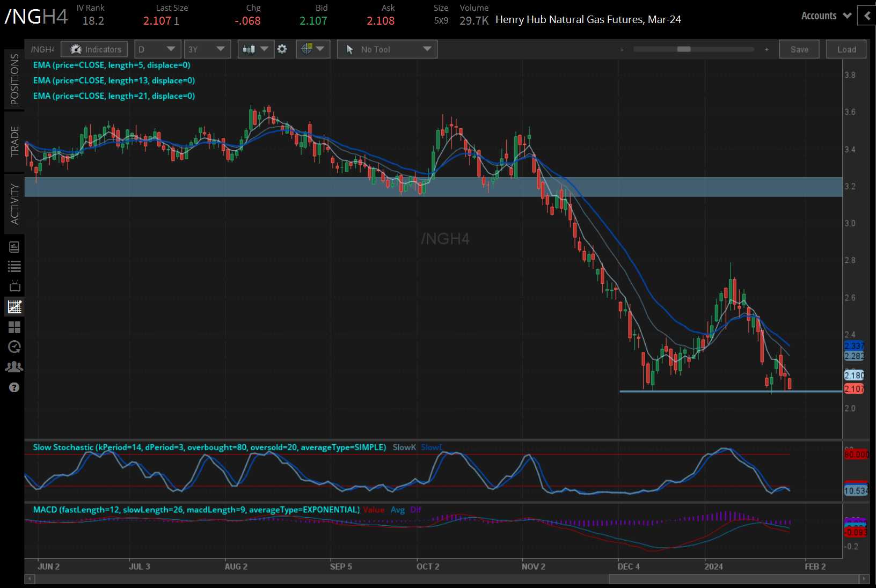Viewport: 876px width, 588px height.
Task: Open chart settings gear icon
Action: pos(282,49)
